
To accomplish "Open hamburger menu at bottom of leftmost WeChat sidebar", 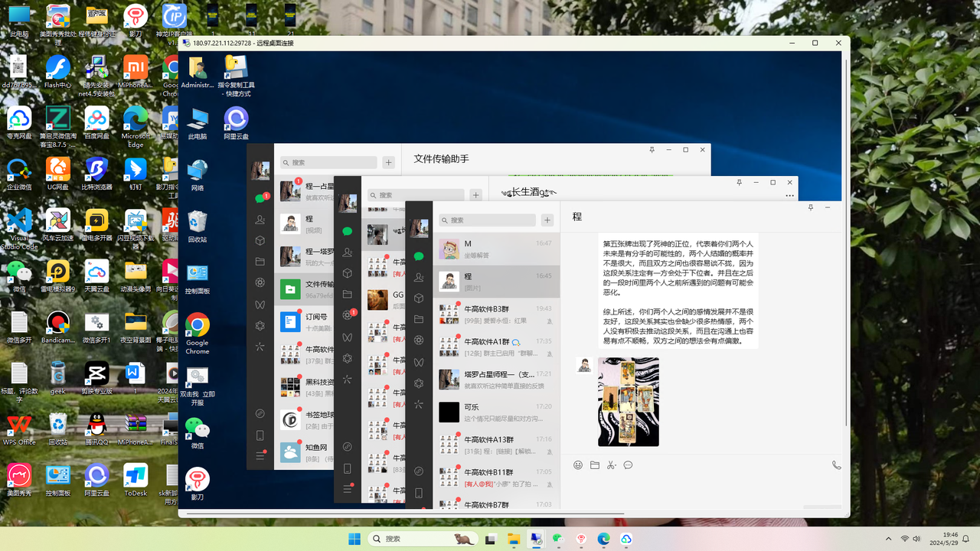I will pos(260,456).
